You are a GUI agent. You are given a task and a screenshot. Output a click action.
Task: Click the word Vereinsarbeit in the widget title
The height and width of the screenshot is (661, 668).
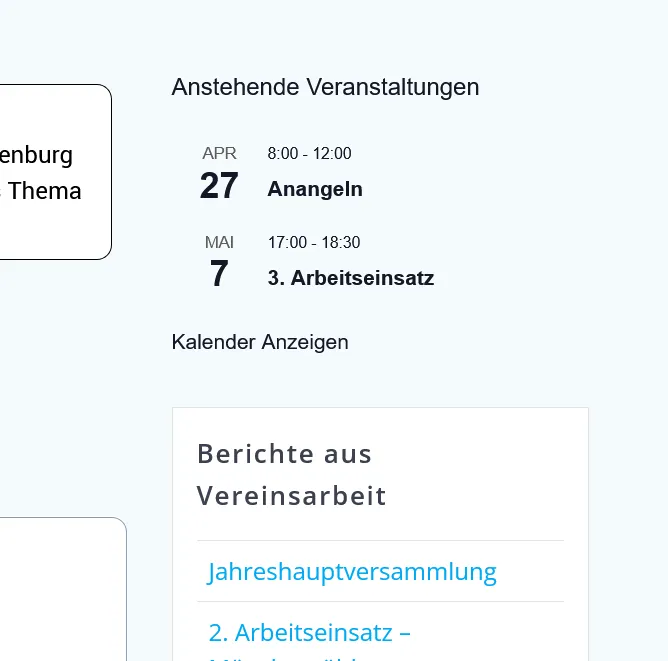tap(291, 496)
